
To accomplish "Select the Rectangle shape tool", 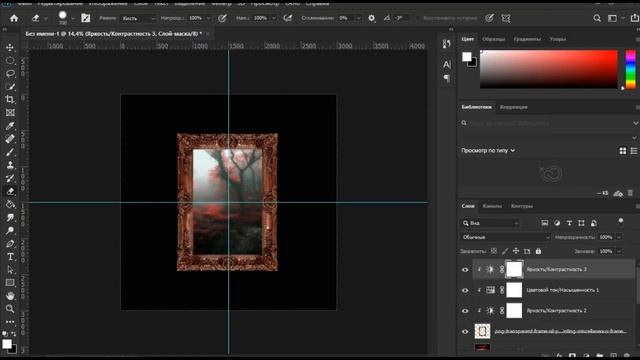I will pyautogui.click(x=10, y=283).
